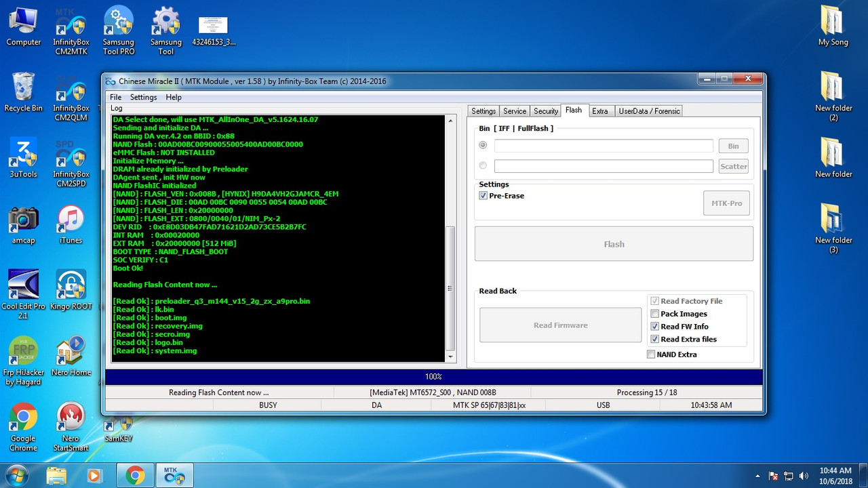Switch to Chrome on the taskbar

click(x=134, y=476)
